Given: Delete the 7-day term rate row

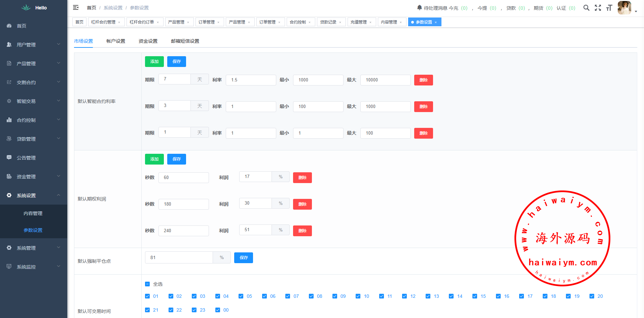Looking at the screenshot, I should tap(424, 80).
